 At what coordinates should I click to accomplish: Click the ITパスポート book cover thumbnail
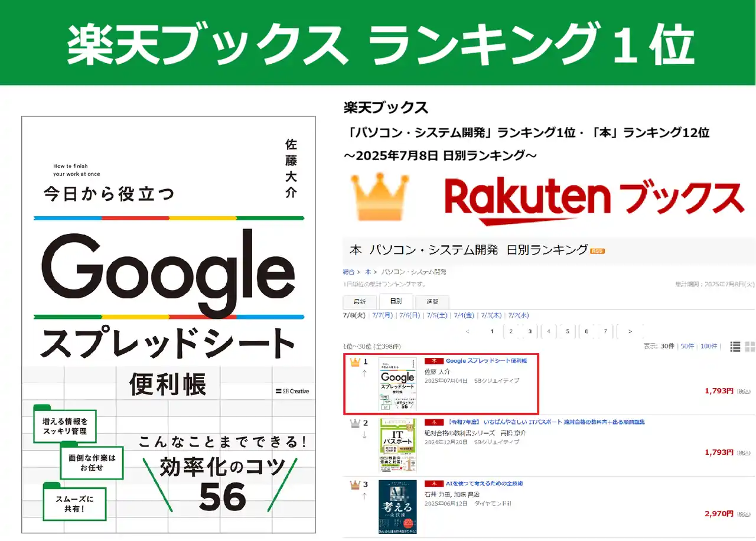click(397, 445)
